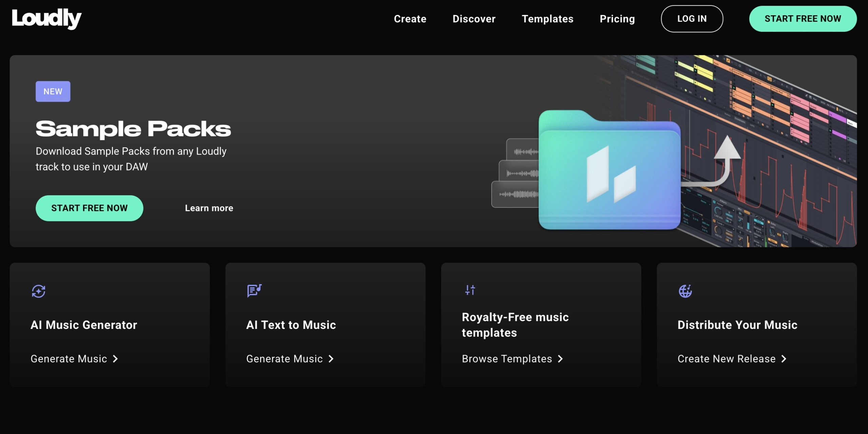The image size is (868, 434).
Task: Click START FREE NOW in Sample Packs banner
Action: 90,208
